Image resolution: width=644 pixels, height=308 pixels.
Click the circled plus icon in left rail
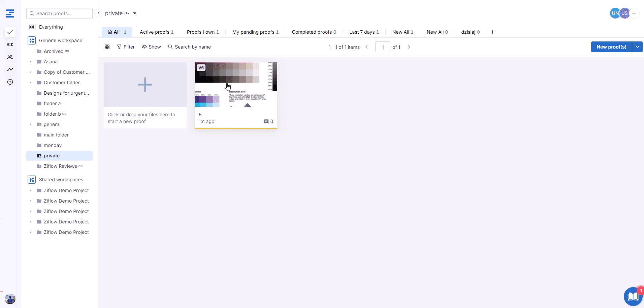point(10,82)
